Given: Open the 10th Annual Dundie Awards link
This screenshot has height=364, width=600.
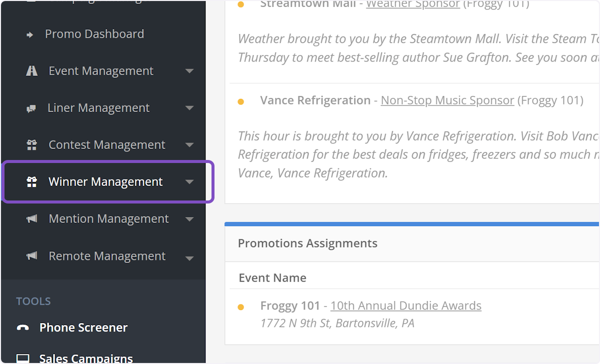Looking at the screenshot, I should [x=405, y=305].
